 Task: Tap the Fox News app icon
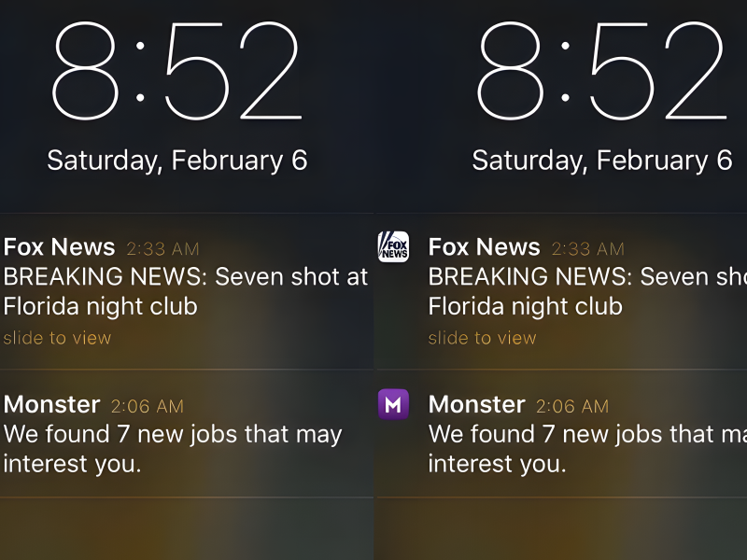coord(393,246)
